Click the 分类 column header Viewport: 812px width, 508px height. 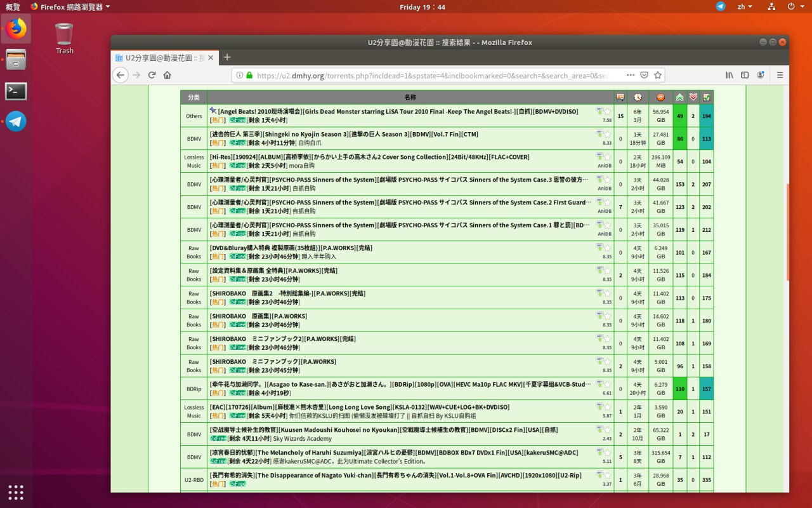(x=193, y=97)
